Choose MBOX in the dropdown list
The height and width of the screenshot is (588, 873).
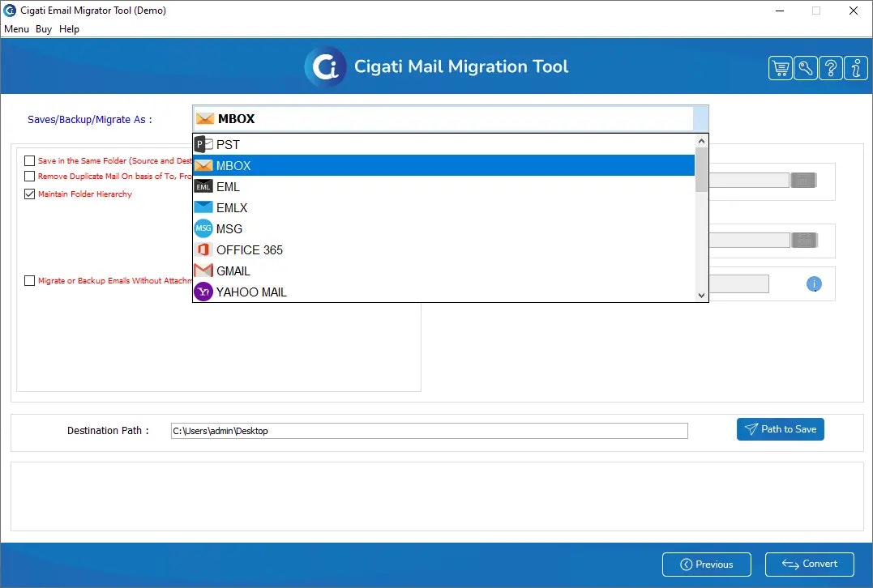443,166
